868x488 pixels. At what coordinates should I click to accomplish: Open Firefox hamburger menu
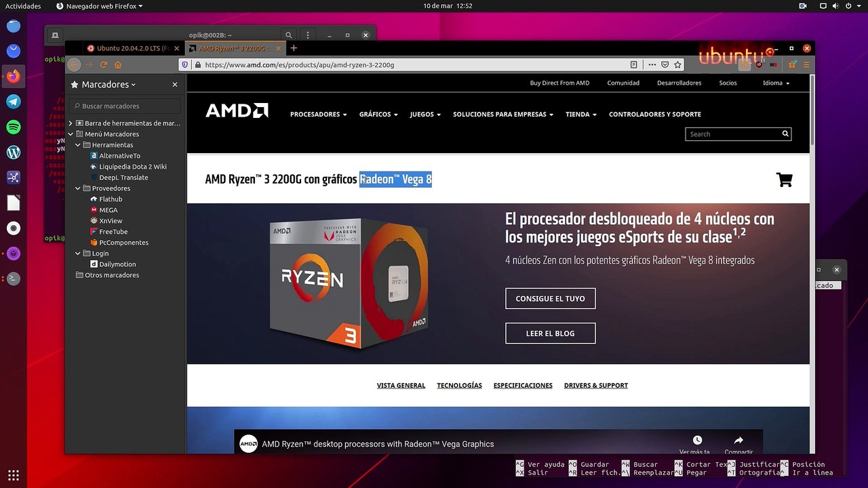click(806, 65)
